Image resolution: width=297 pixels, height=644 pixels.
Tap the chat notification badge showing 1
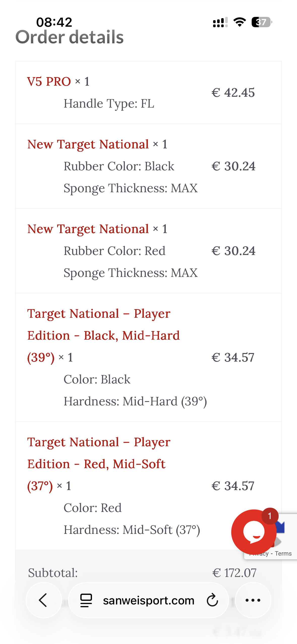(x=270, y=516)
